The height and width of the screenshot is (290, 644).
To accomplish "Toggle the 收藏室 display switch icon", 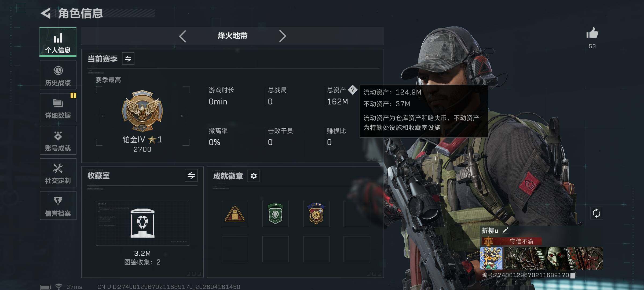I will click(x=191, y=176).
